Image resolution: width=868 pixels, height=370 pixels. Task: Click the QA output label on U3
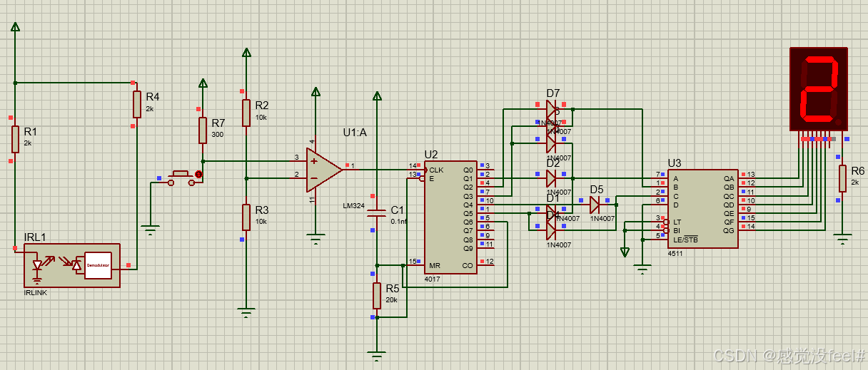coord(729,178)
